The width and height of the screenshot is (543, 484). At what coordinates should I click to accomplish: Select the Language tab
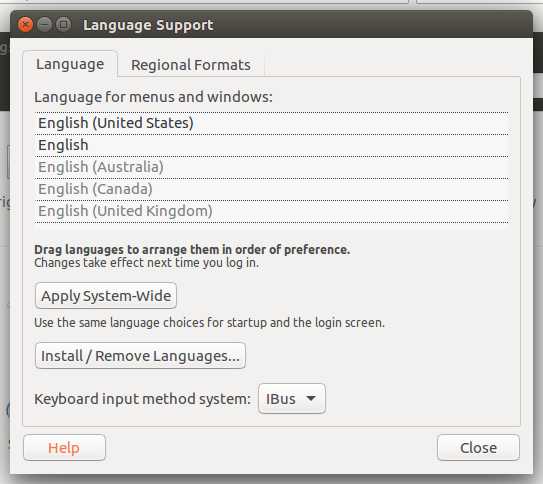[x=70, y=64]
